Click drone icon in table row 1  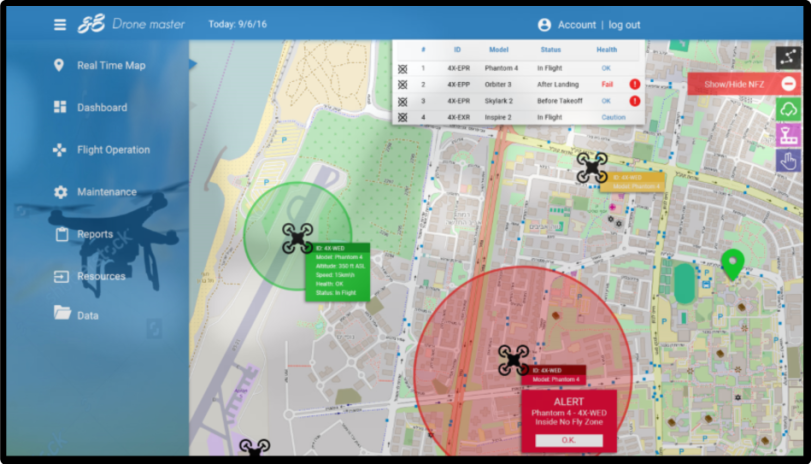point(402,68)
